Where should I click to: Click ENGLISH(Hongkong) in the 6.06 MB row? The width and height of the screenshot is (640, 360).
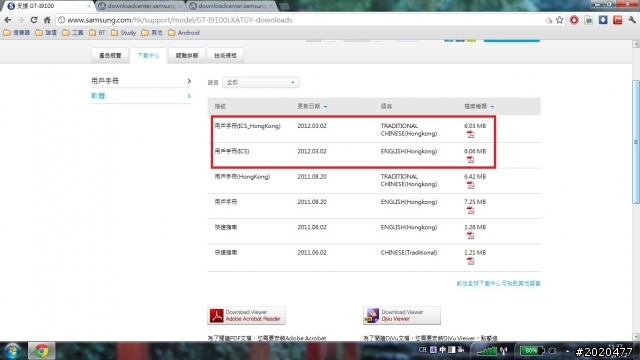[409, 151]
